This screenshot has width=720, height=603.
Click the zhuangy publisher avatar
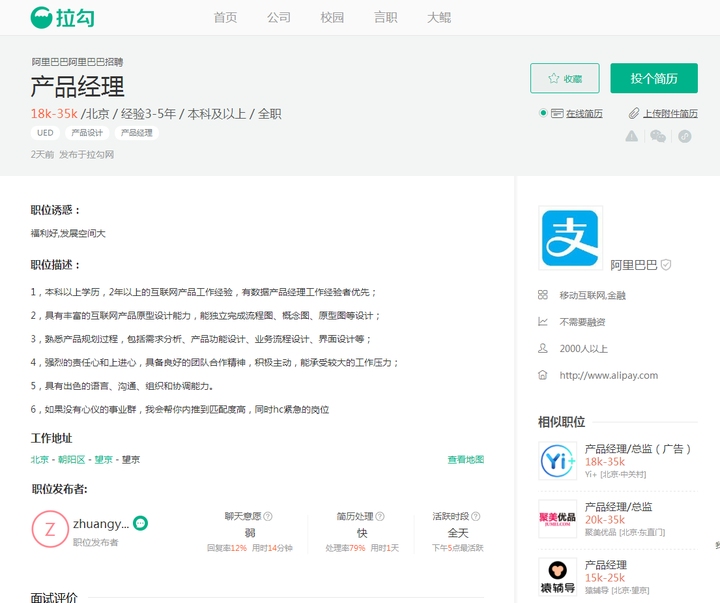[x=50, y=529]
